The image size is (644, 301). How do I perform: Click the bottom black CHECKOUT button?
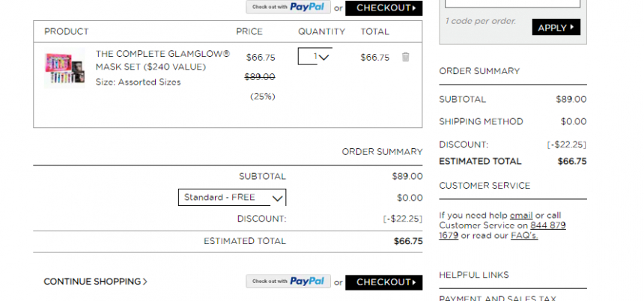tap(383, 282)
